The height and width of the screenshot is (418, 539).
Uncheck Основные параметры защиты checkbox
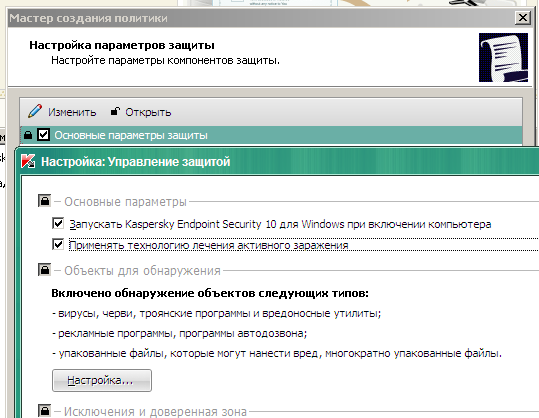tap(43, 135)
